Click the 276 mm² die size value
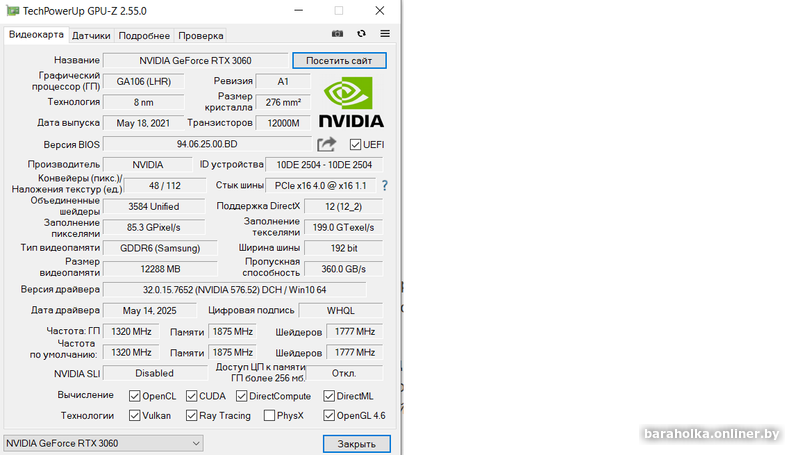The image size is (800, 455). [x=283, y=103]
